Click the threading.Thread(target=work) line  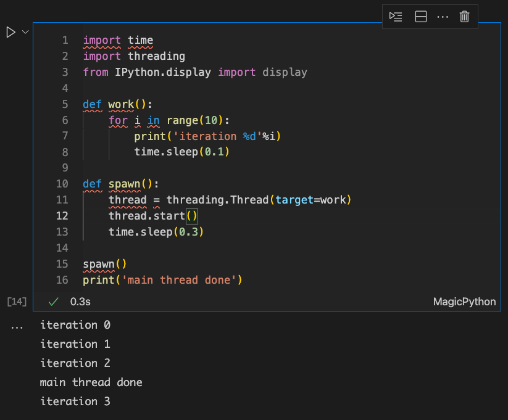click(x=230, y=200)
